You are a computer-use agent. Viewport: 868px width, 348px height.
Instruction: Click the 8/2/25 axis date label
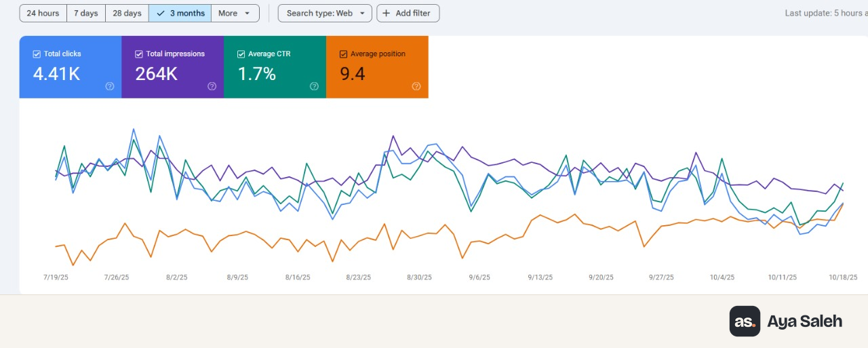[176, 277]
